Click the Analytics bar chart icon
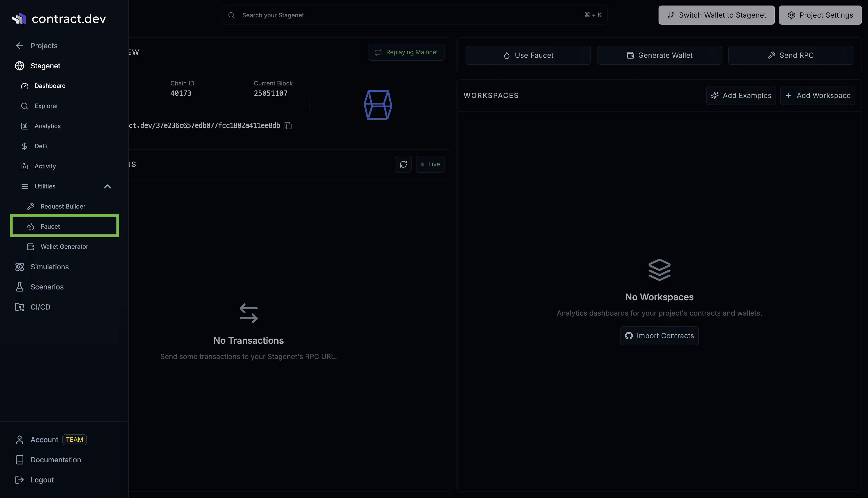 [x=25, y=126]
